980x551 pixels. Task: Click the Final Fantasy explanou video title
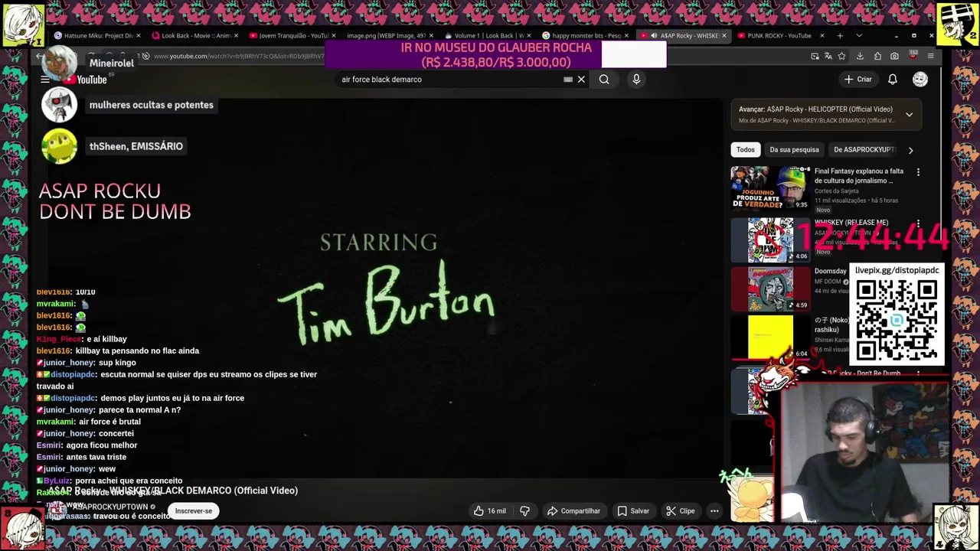(x=859, y=176)
